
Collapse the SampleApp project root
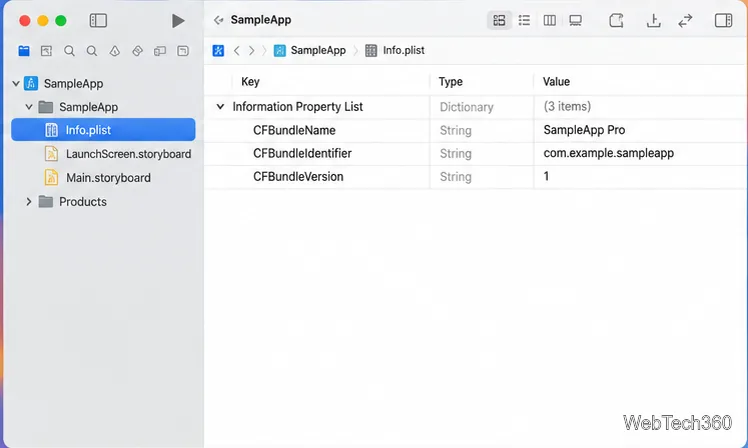[16, 83]
